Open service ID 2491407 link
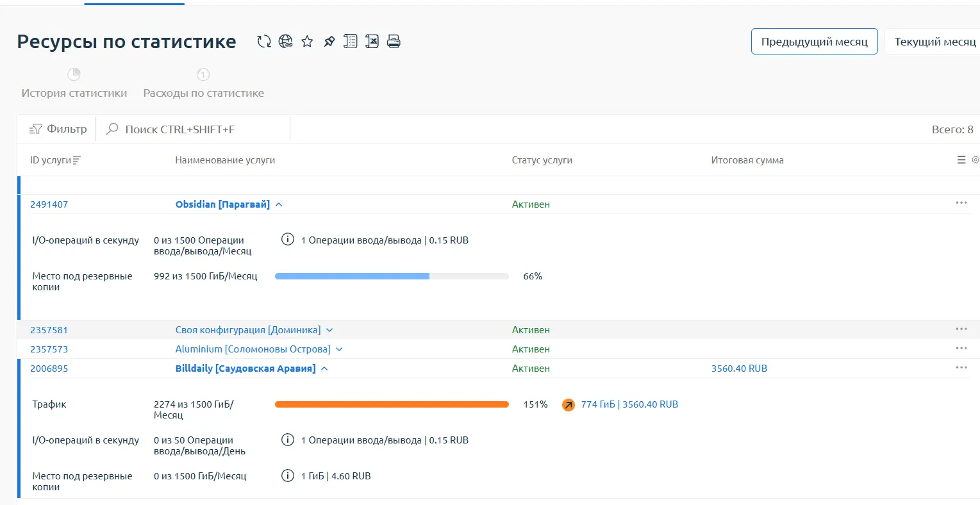Viewport: 980px width, 505px height. (49, 204)
